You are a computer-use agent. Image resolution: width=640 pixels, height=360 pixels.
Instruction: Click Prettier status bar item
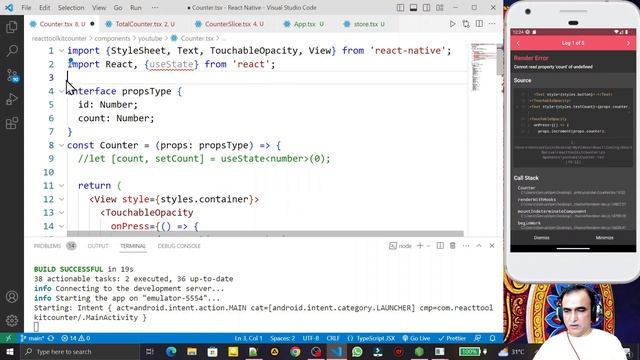click(452, 338)
